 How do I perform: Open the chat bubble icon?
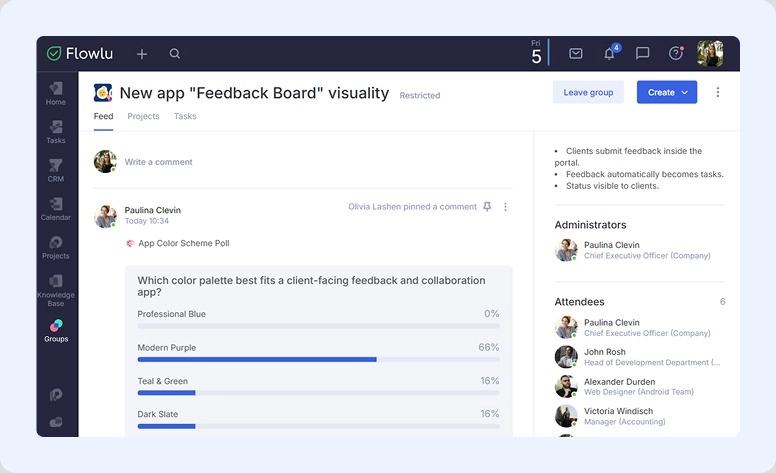642,53
